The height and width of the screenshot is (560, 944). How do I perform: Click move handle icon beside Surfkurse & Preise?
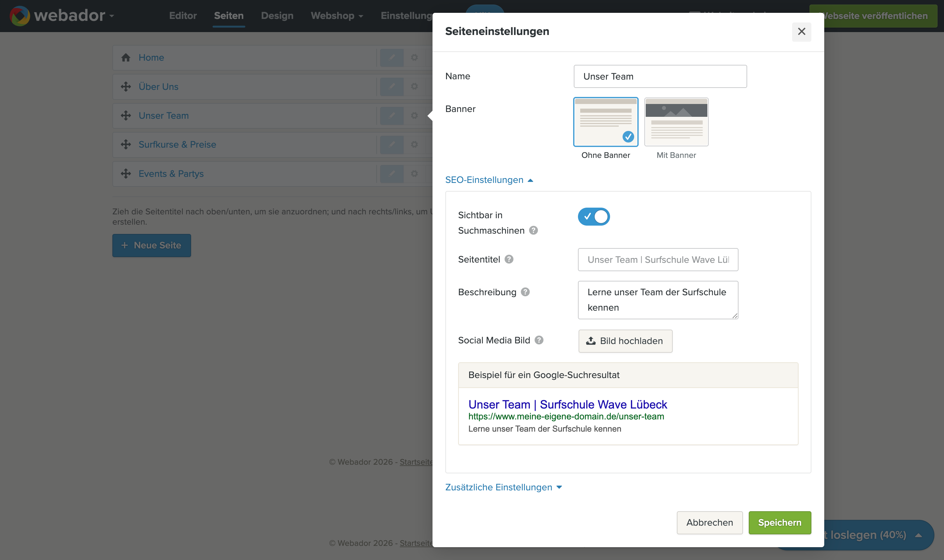[126, 144]
